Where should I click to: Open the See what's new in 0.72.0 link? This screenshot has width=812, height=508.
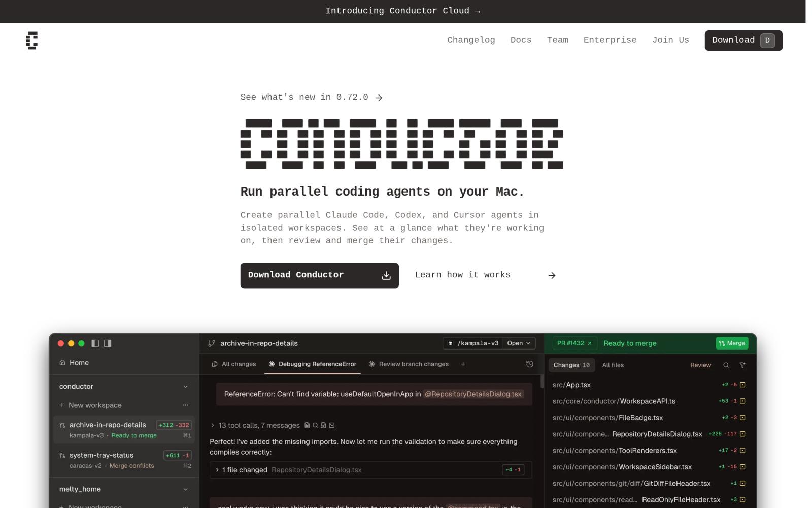[x=312, y=97]
